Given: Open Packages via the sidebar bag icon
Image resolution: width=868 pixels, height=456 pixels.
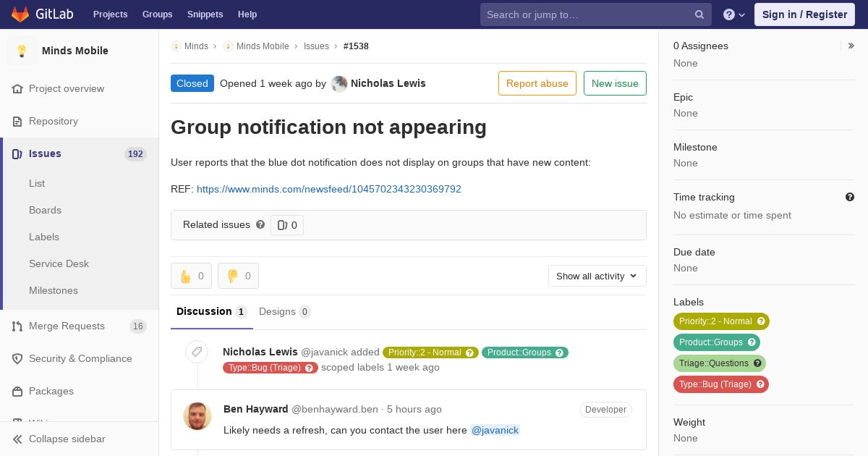Looking at the screenshot, I should click(17, 391).
